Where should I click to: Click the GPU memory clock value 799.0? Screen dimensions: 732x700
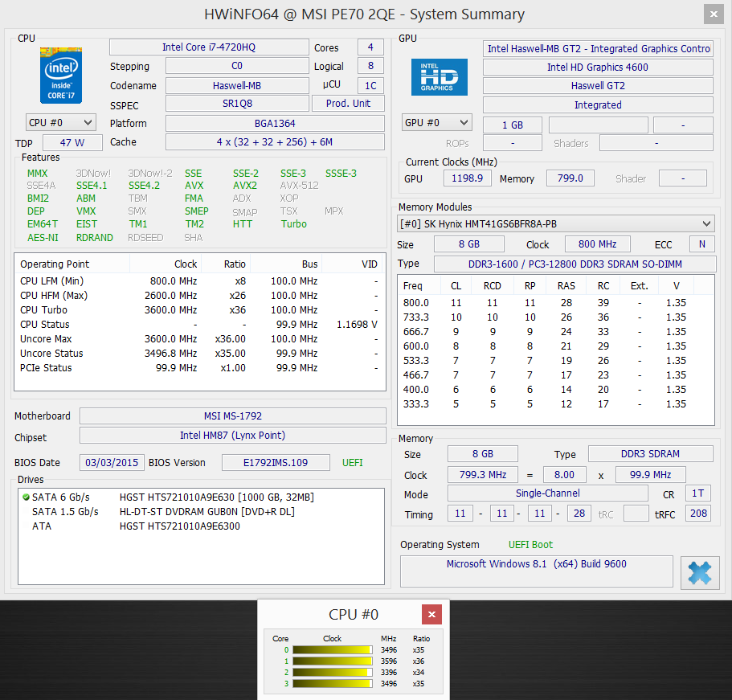570,178
